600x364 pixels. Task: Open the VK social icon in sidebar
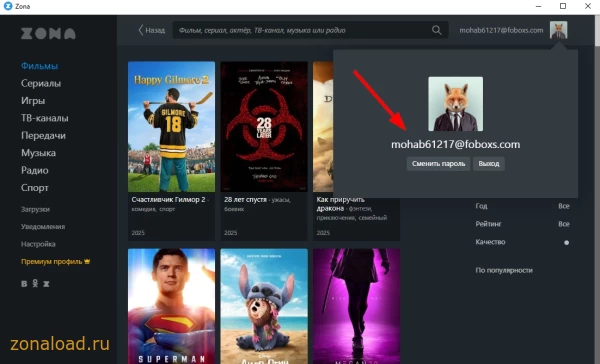[x=24, y=284]
